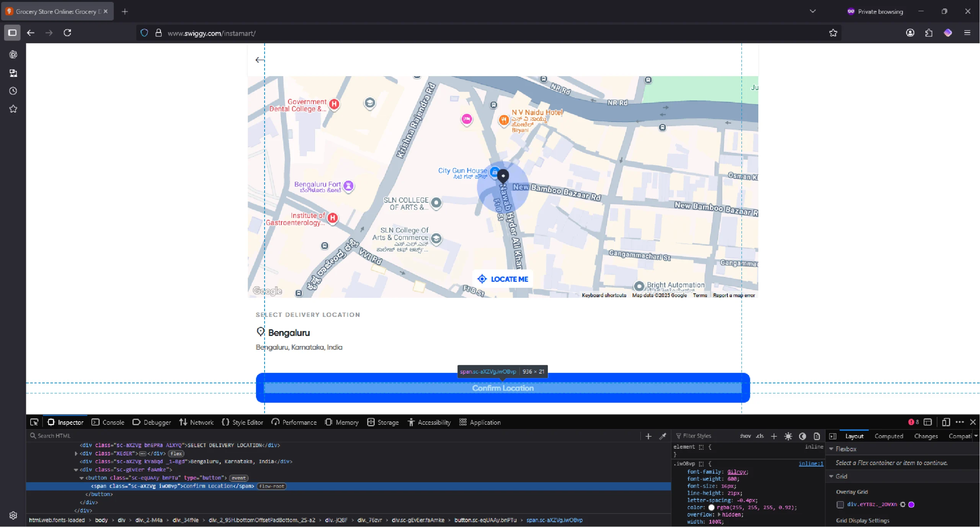Open bookmarks star sidebar icon

(13, 109)
